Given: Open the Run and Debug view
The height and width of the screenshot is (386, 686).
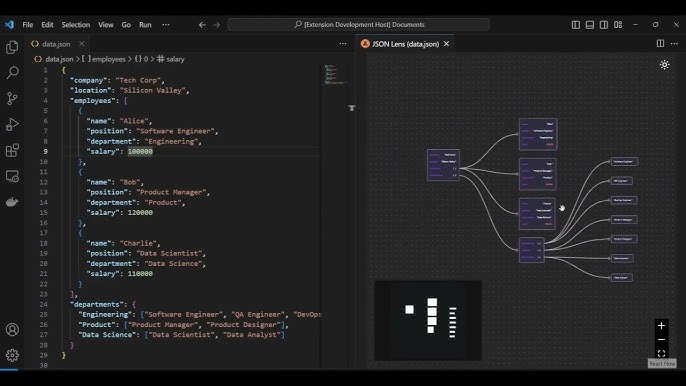Looking at the screenshot, I should (x=12, y=124).
